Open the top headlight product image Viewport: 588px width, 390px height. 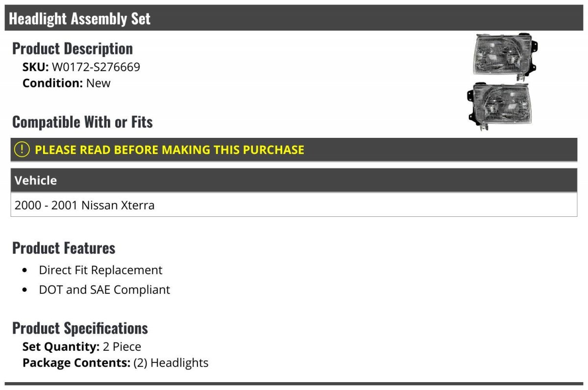point(505,56)
